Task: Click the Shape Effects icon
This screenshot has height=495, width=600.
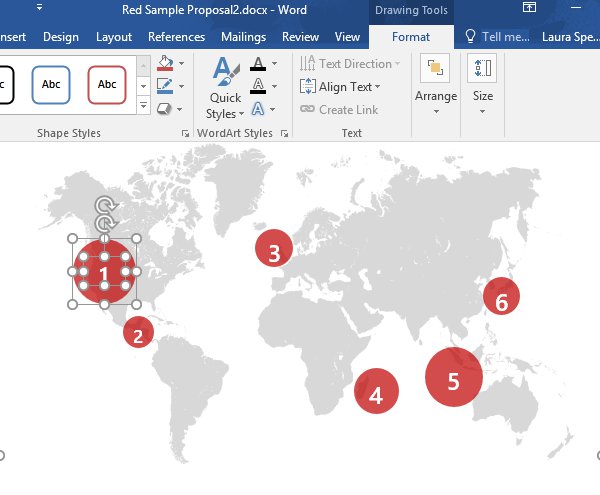Action: tap(164, 109)
